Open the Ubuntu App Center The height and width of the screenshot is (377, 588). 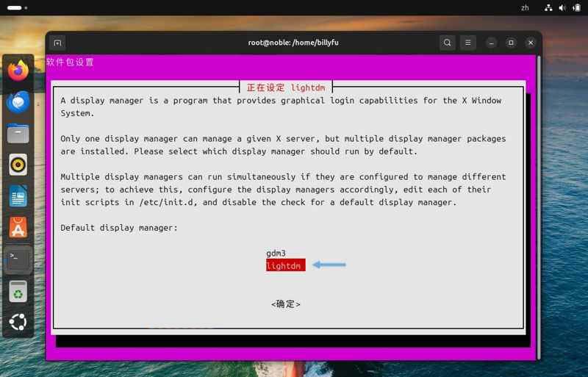point(18,228)
